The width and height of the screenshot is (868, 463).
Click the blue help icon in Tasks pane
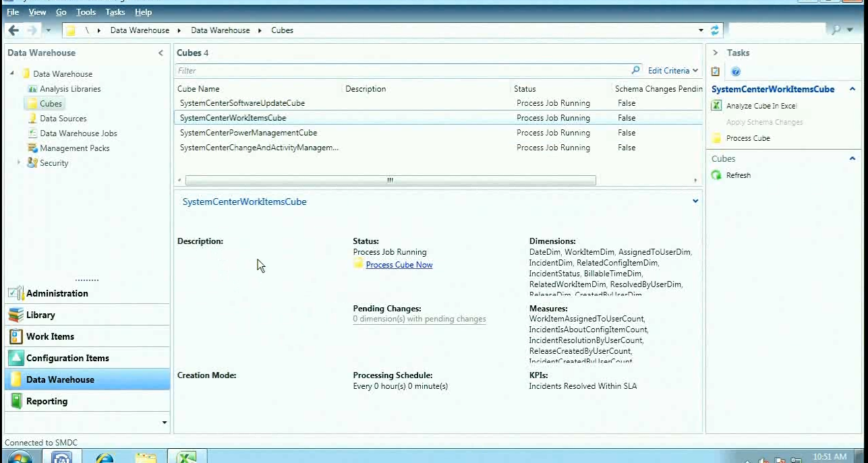(736, 71)
